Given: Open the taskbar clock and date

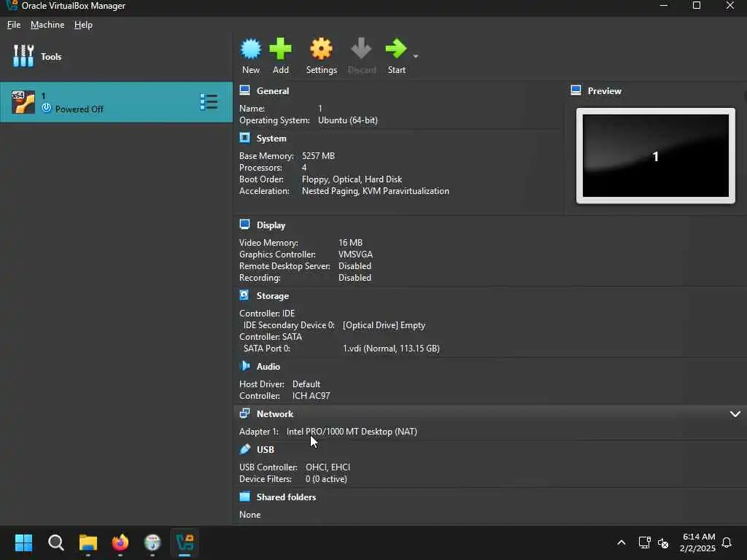Looking at the screenshot, I should click(x=697, y=542).
